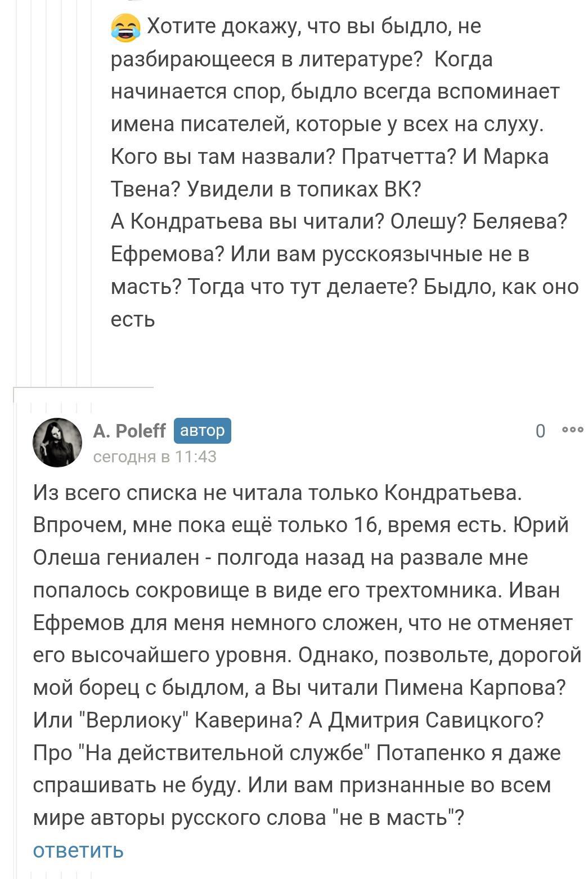Click the title "На действительной службе"
This screenshot has width=588, height=879.
pyautogui.click(x=224, y=753)
